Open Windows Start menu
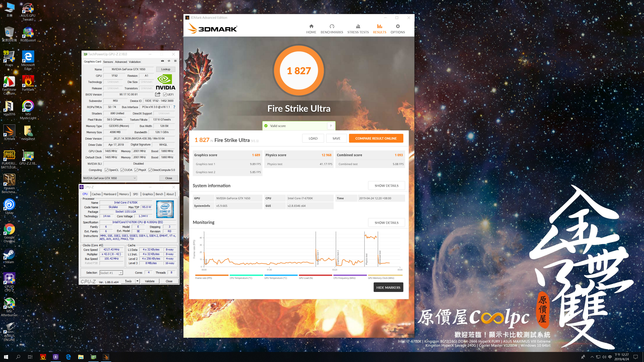Screen dimensions: 644x362 click(6, 357)
